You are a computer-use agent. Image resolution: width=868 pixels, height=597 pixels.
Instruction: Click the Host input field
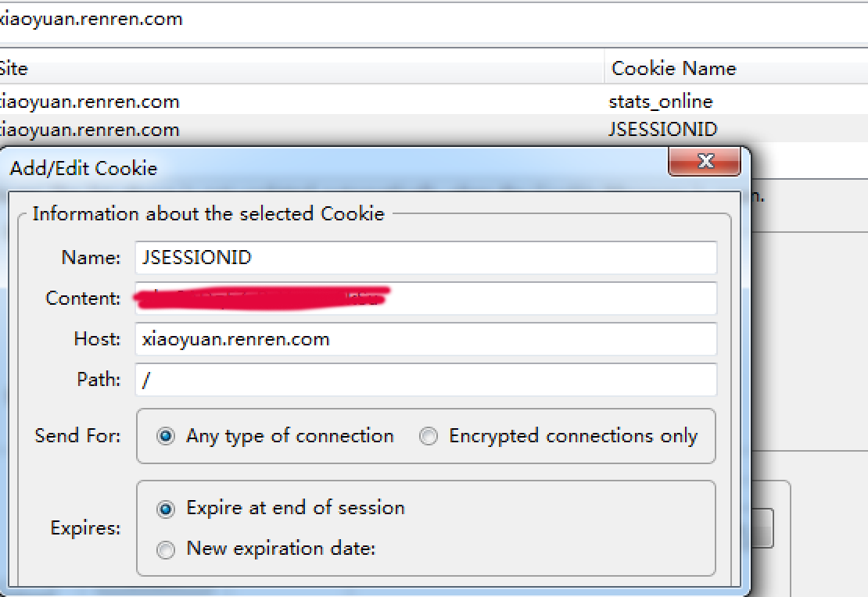pyautogui.click(x=425, y=338)
